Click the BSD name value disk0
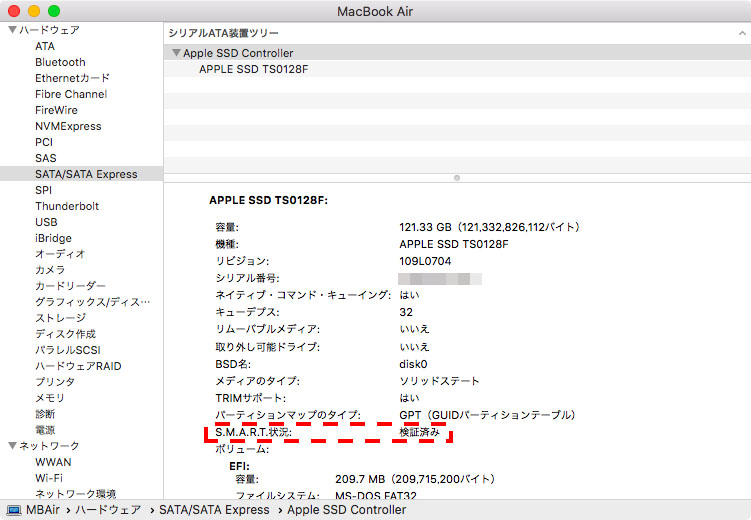 (x=413, y=364)
